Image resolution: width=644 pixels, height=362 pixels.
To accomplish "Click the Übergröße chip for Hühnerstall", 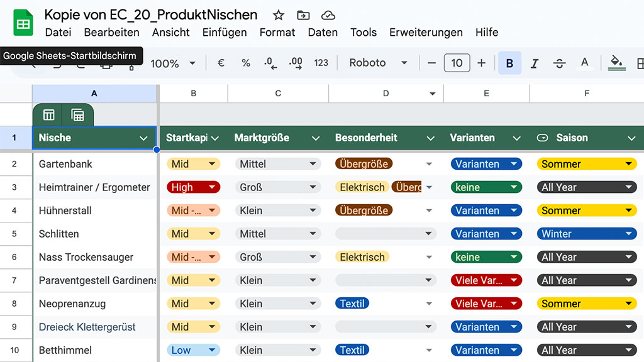I will pos(364,211).
